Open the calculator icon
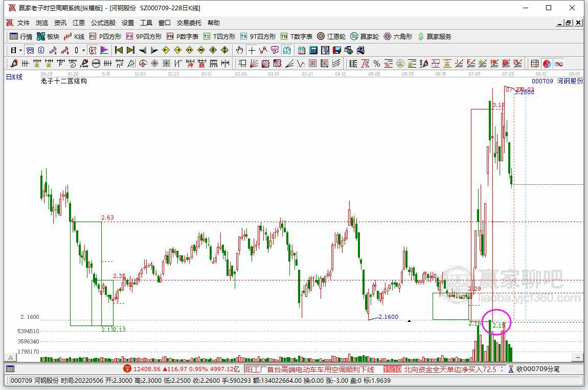Viewport: 588px width, 390px height. [x=313, y=50]
